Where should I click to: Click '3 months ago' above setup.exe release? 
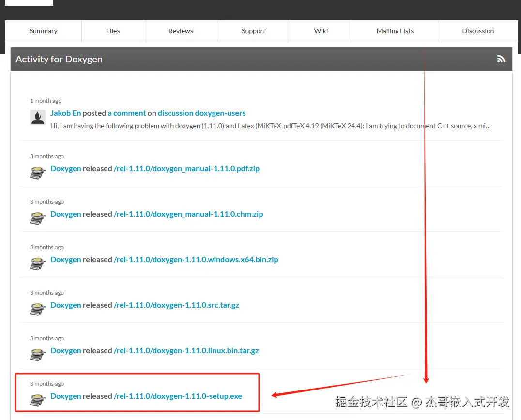tap(47, 384)
